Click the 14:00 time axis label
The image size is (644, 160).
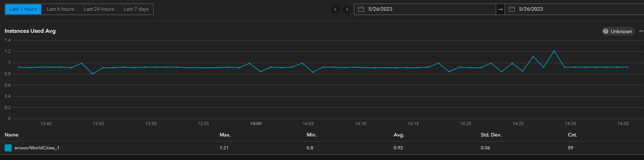click(x=256, y=123)
